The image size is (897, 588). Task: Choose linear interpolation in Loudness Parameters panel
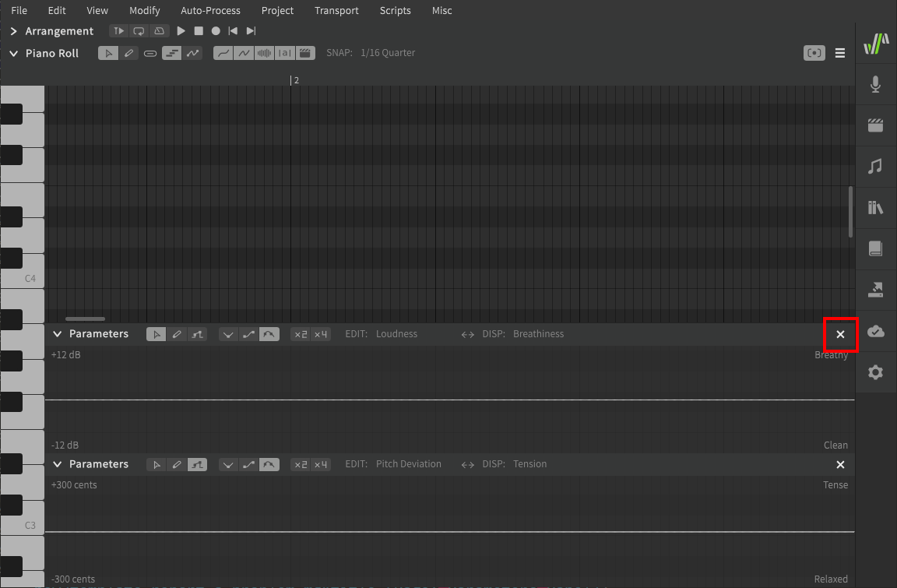(228, 335)
